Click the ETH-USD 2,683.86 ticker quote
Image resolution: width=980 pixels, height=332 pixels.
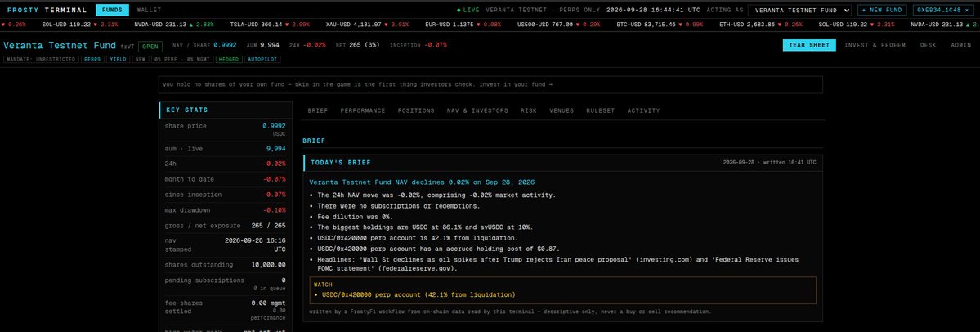761,25
